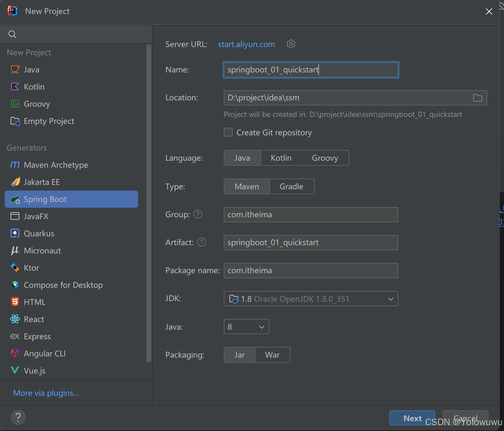The image size is (504, 431).
Task: Open the JDK dropdown
Action: (311, 299)
